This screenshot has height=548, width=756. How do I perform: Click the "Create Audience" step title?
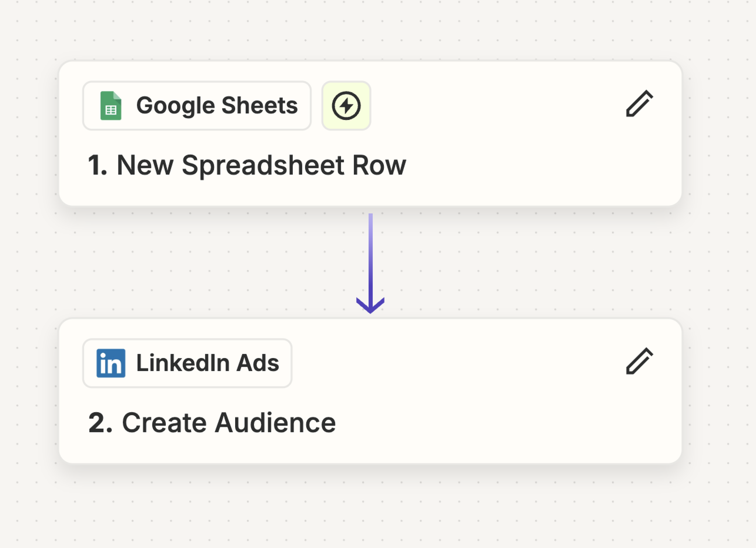click(228, 422)
